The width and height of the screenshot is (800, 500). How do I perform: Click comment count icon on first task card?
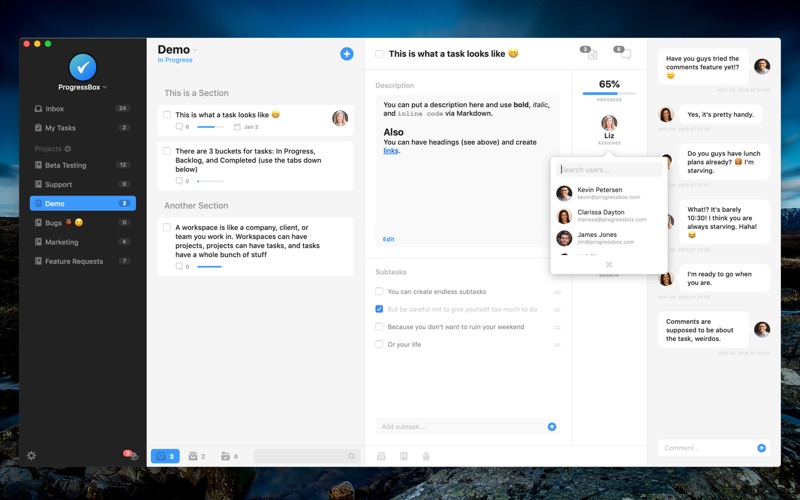(x=179, y=127)
